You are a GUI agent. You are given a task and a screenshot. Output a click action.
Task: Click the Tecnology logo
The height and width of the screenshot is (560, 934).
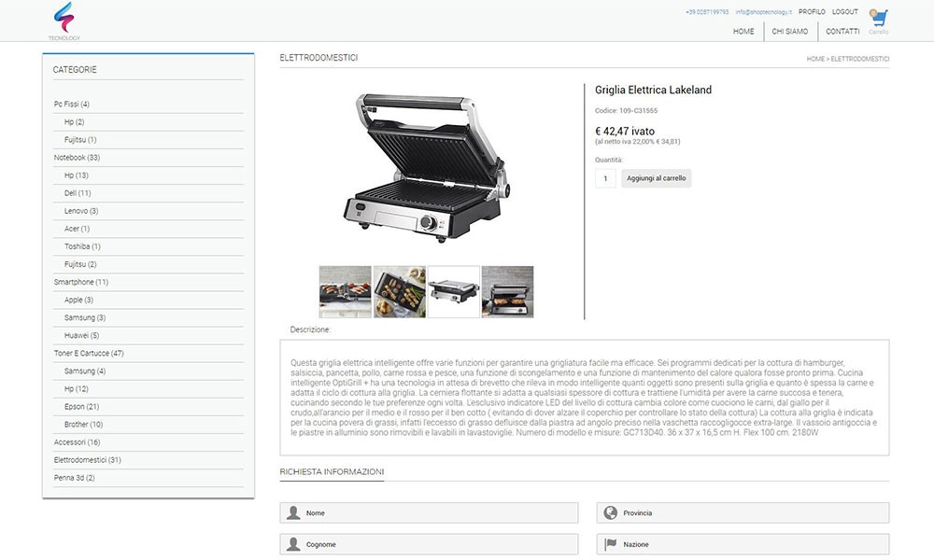coord(64,21)
